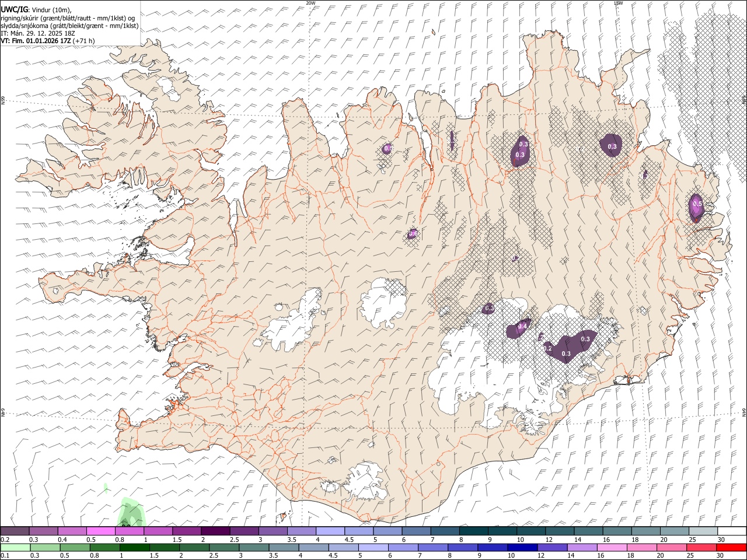The image size is (747, 560).
Task: Click the snow scale swatch between 3 and 3.5
Action: tap(273, 531)
